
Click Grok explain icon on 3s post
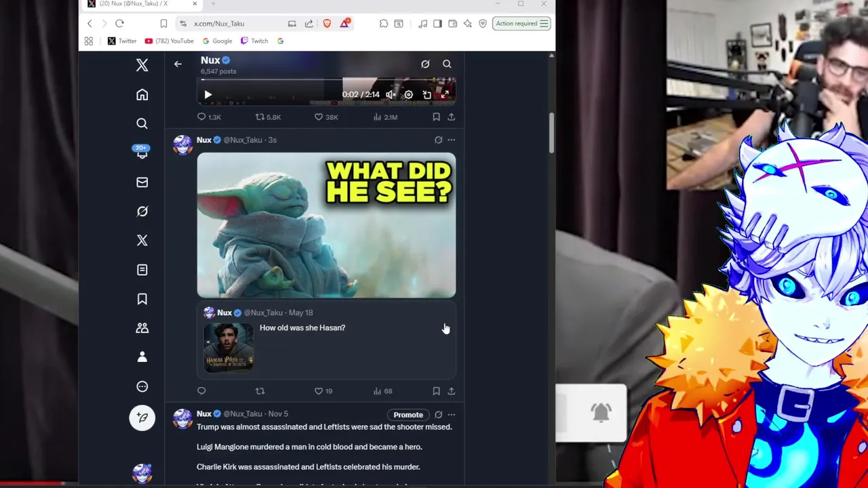click(438, 140)
